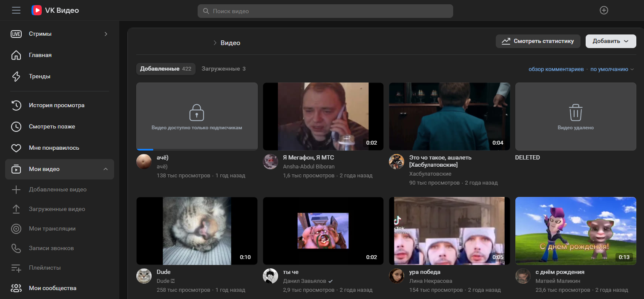The width and height of the screenshot is (644, 299).
Task: Open обзор комментариев link
Action: coord(556,69)
